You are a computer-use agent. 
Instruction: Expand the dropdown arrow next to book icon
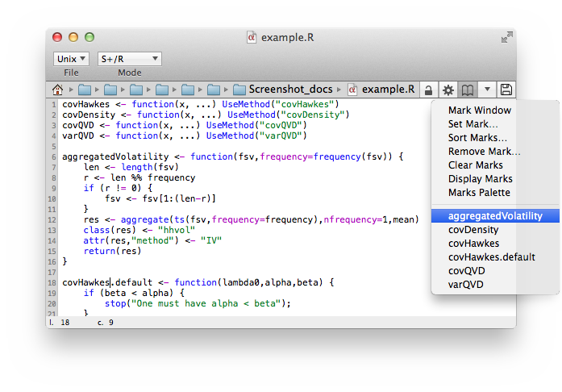[487, 90]
